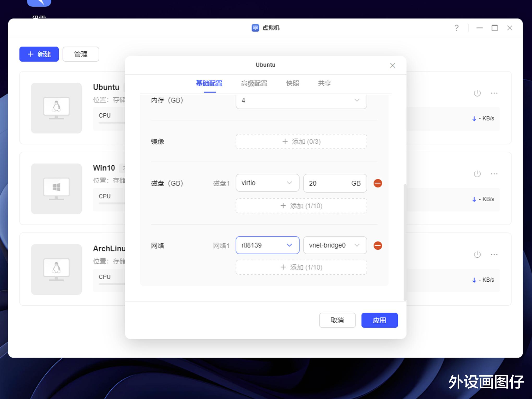Click the disk size input field

[x=327, y=183]
